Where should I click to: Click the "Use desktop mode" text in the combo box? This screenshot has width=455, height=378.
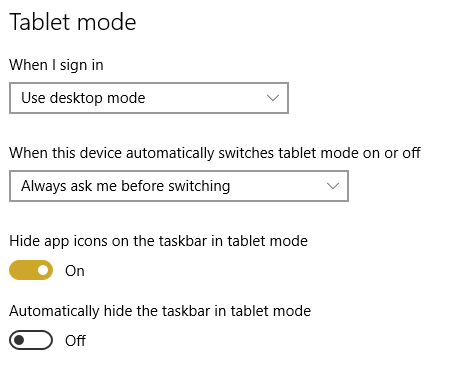click(83, 98)
